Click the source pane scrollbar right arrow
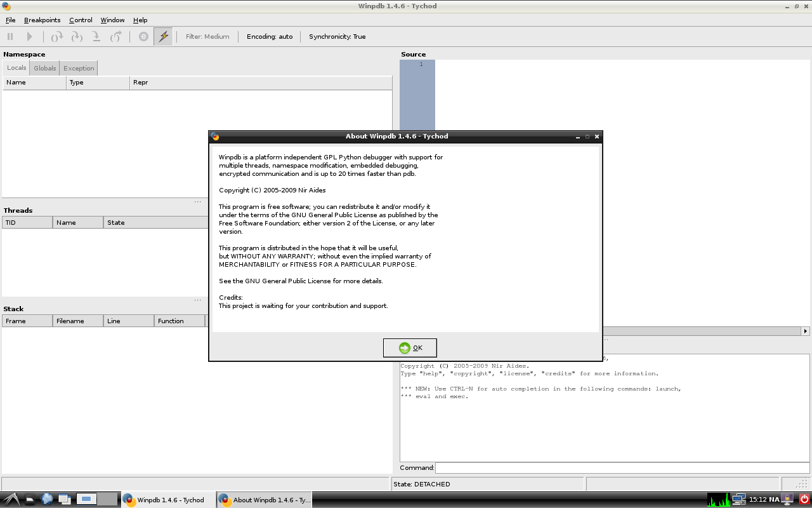The height and width of the screenshot is (508, 812). [x=806, y=331]
